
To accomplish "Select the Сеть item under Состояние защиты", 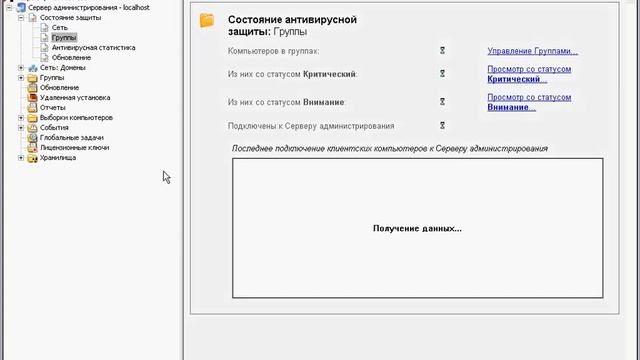I will click(60, 28).
